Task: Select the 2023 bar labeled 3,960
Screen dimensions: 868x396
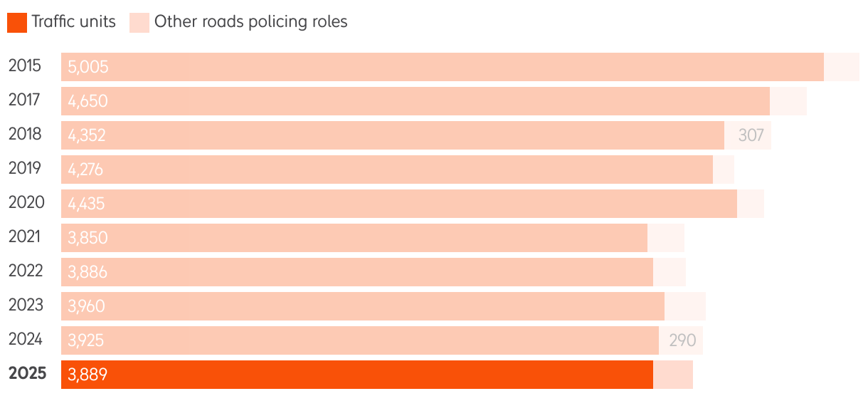Action: click(x=363, y=306)
